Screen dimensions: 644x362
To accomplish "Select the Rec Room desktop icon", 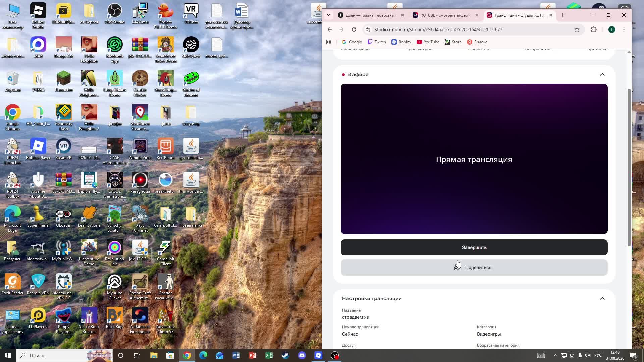I will click(165, 149).
